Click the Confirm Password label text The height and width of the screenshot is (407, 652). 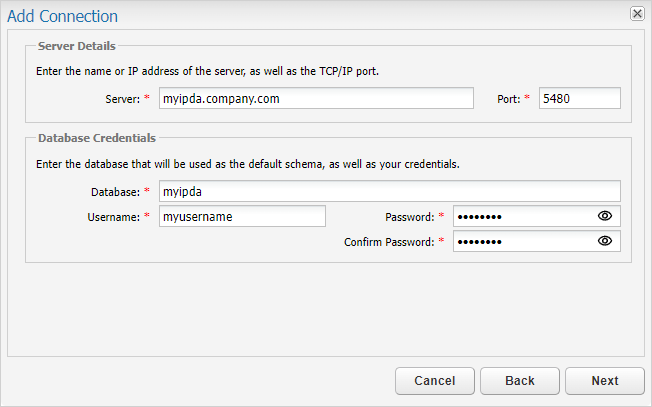[389, 242]
